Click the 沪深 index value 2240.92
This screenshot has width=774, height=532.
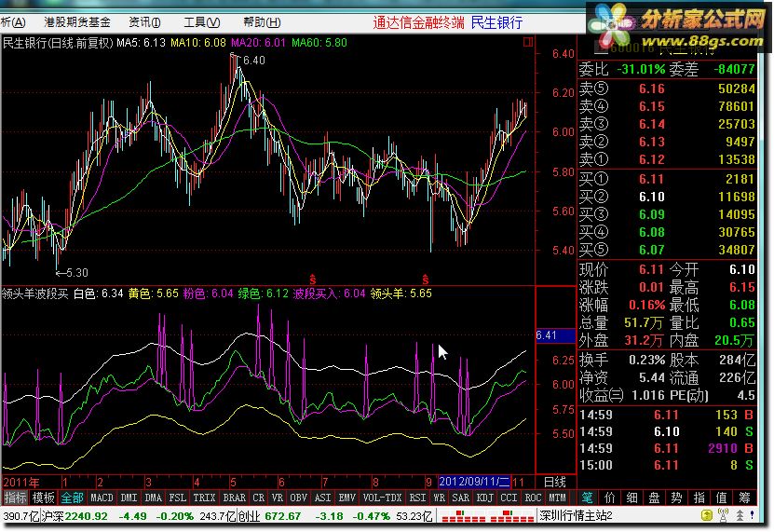click(86, 516)
